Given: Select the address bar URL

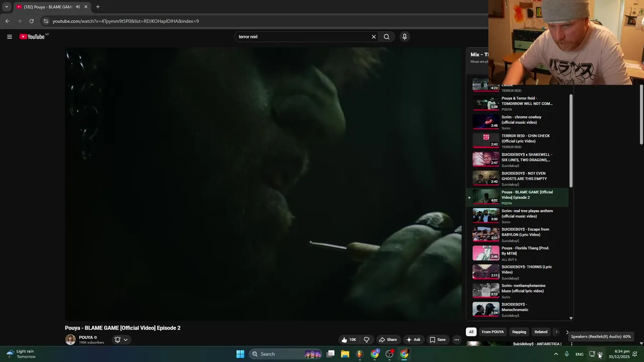Looking at the screenshot, I should [x=126, y=21].
